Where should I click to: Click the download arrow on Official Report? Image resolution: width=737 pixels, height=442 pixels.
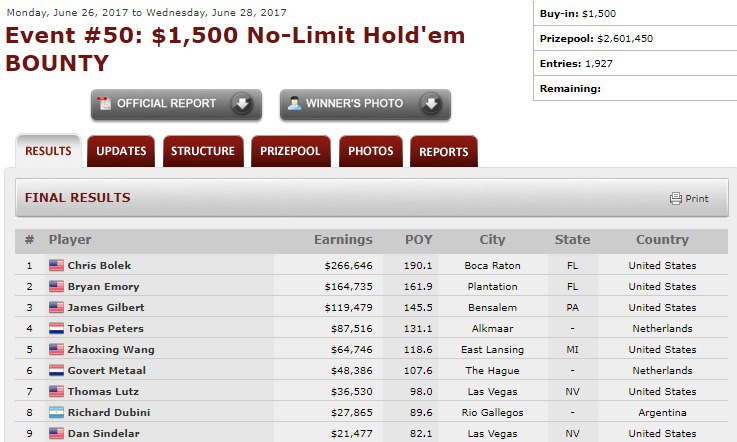pos(241,104)
